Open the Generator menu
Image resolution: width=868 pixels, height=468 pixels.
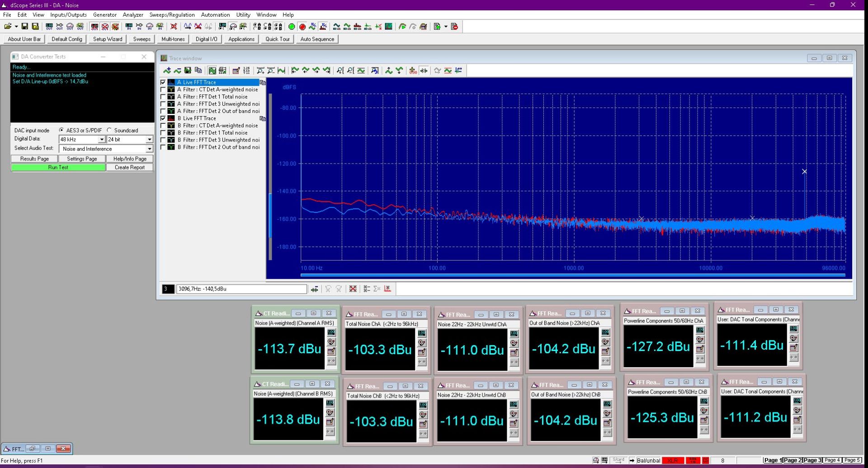[105, 15]
